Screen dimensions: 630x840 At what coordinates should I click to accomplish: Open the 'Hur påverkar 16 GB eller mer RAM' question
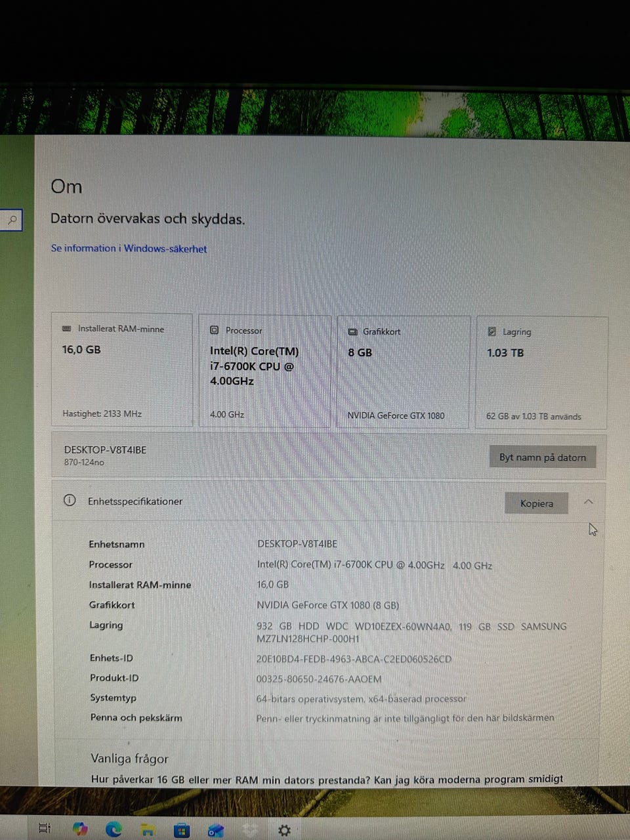tap(327, 779)
